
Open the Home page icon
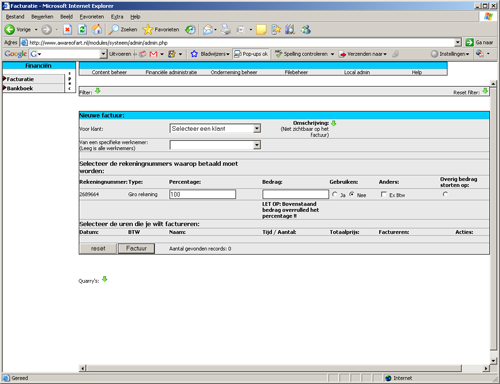pyautogui.click(x=97, y=30)
